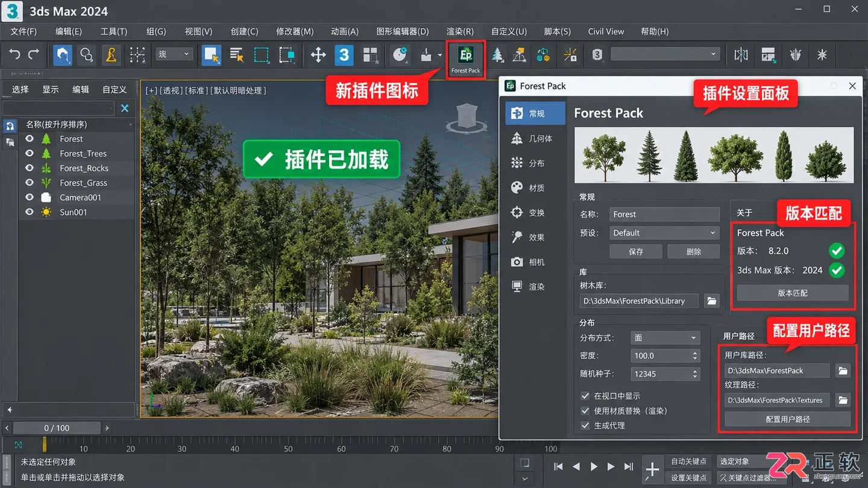Click the 名称(按升序排序) column header
Screen dimensions: 868x488
point(77,124)
